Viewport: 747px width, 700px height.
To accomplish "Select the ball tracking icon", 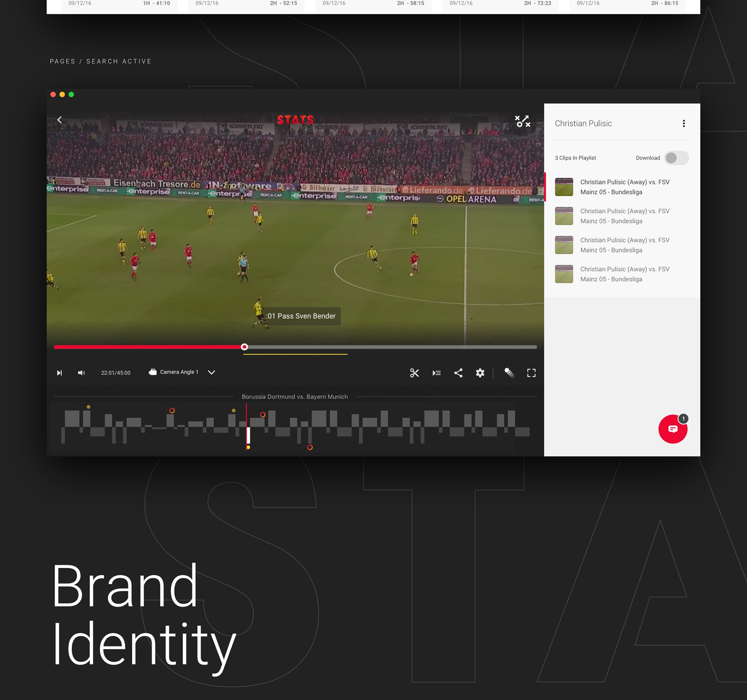I will pos(509,373).
